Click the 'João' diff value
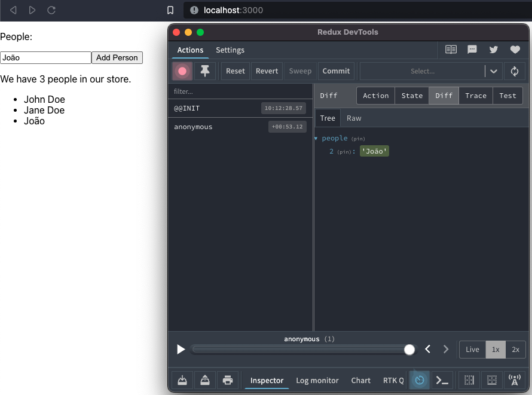 [374, 151]
